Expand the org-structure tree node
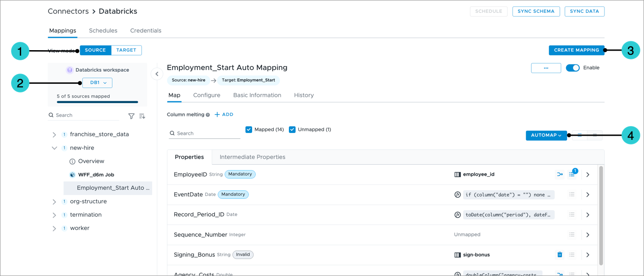 [54, 202]
